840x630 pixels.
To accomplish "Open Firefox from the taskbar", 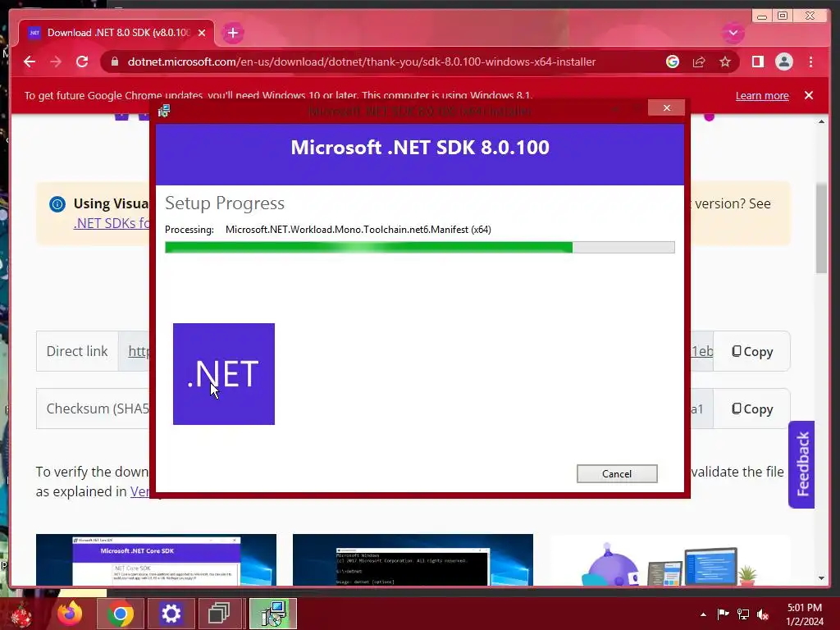I will coord(71,614).
